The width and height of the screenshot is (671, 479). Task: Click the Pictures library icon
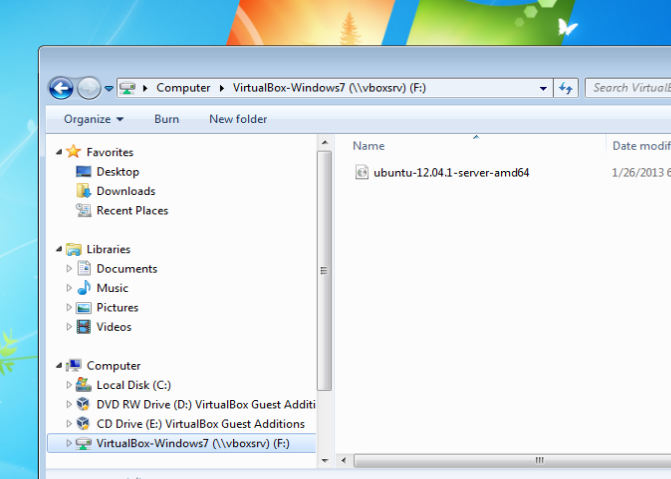[x=83, y=307]
